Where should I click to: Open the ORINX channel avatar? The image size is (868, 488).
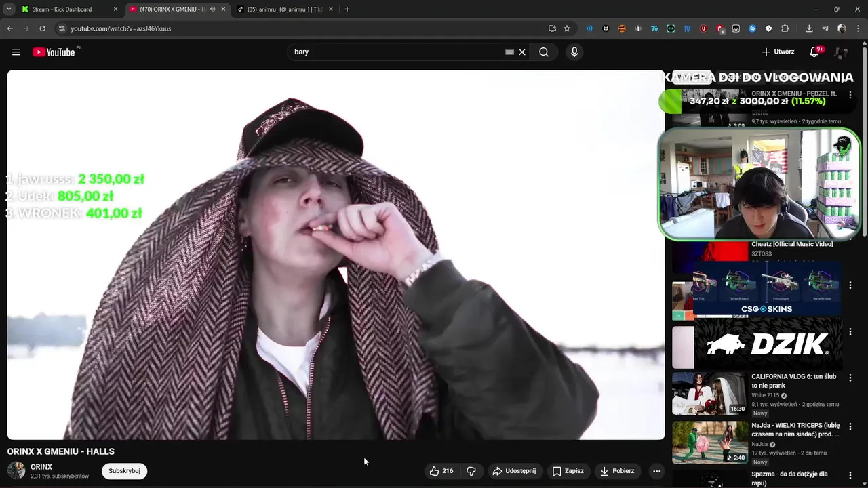pyautogui.click(x=16, y=470)
